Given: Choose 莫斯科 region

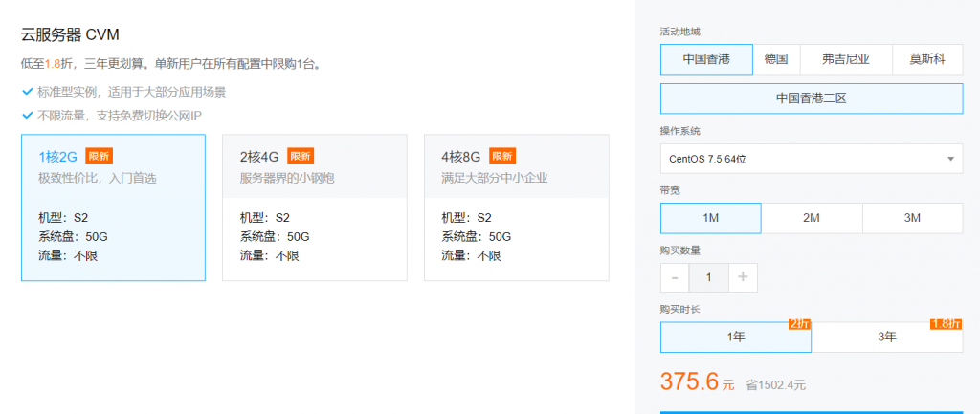Looking at the screenshot, I should tap(927, 60).
